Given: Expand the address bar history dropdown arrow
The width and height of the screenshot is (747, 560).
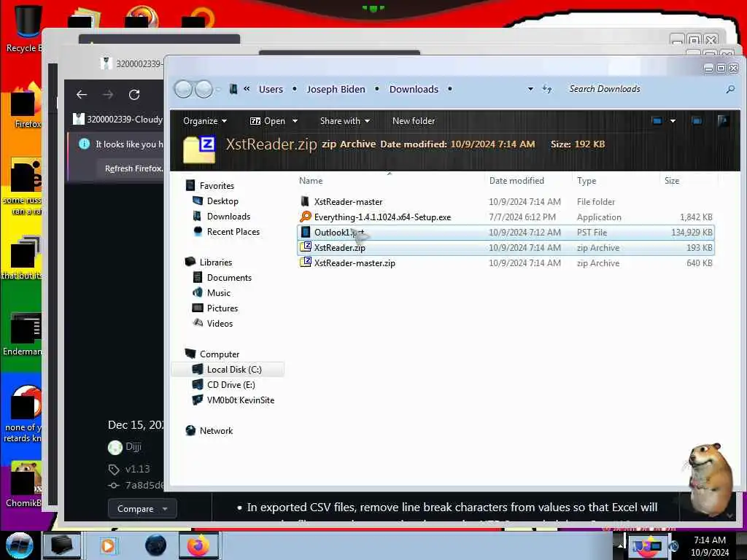Looking at the screenshot, I should point(530,89).
